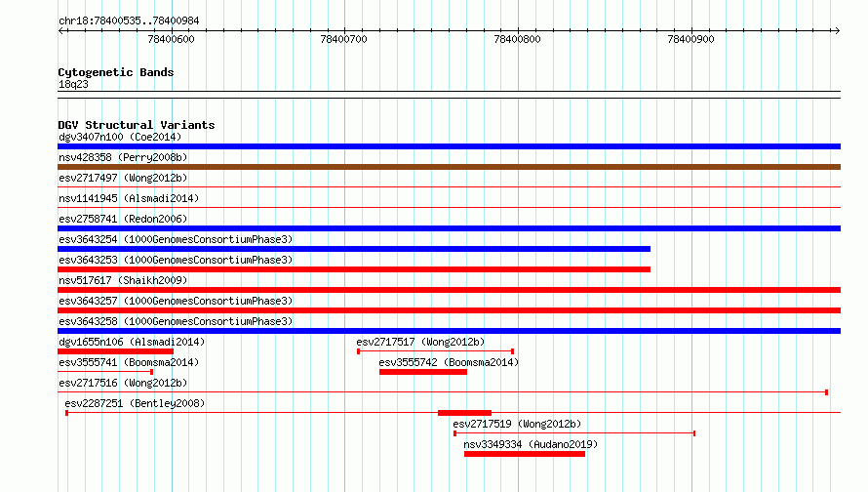The image size is (868, 492).
Task: Click the 78400600 ruler position
Action: (x=171, y=39)
